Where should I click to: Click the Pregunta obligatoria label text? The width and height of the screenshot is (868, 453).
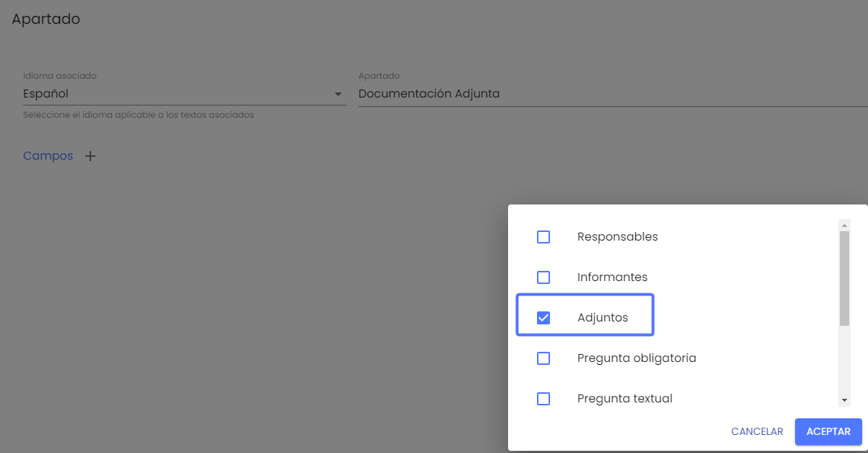pos(636,358)
